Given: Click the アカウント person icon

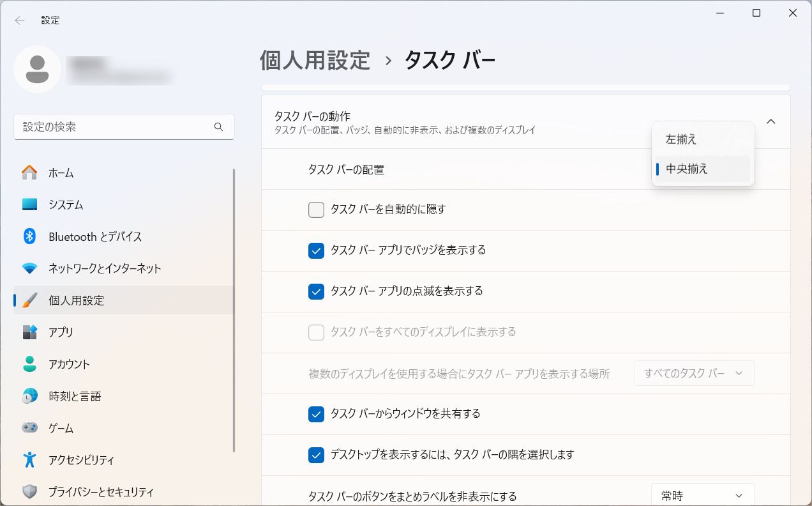Looking at the screenshot, I should coord(29,364).
